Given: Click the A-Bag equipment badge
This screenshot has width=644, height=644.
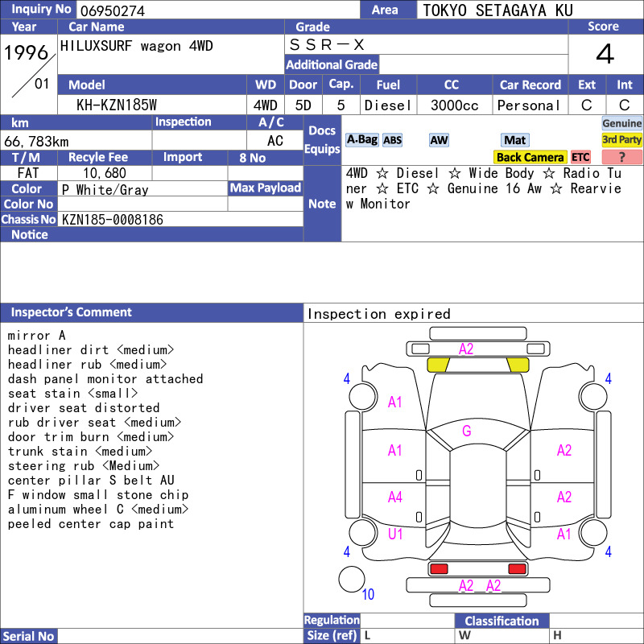Looking at the screenshot, I should [361, 140].
